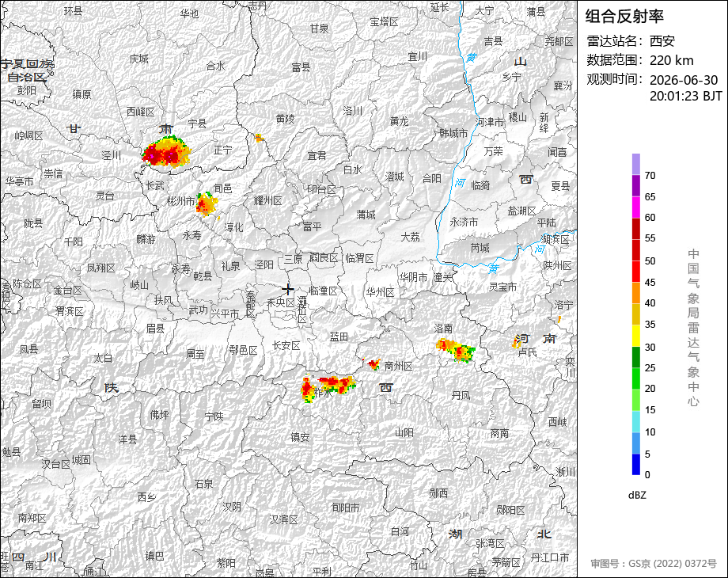Click the 旬阳市 map label
Screen dimensions: 728x578
(346, 508)
